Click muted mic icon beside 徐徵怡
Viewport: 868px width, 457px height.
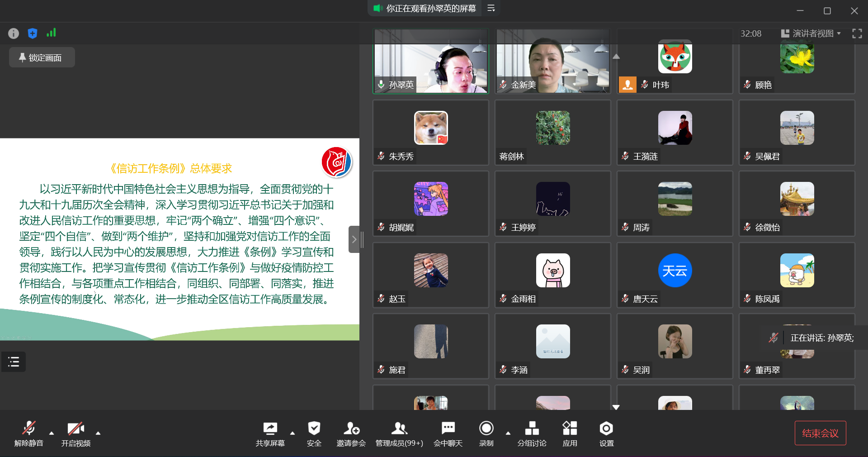(747, 227)
